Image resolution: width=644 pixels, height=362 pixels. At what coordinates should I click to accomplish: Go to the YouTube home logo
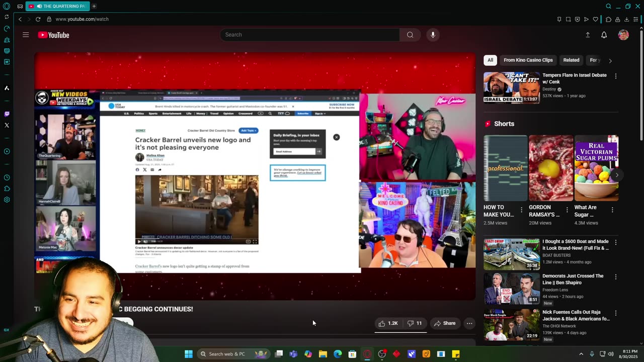(x=53, y=35)
